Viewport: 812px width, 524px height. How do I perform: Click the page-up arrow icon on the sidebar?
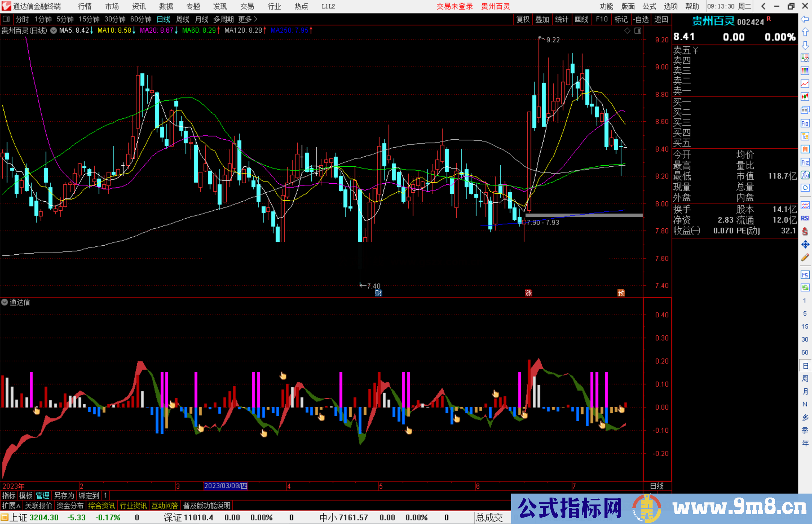click(x=805, y=32)
